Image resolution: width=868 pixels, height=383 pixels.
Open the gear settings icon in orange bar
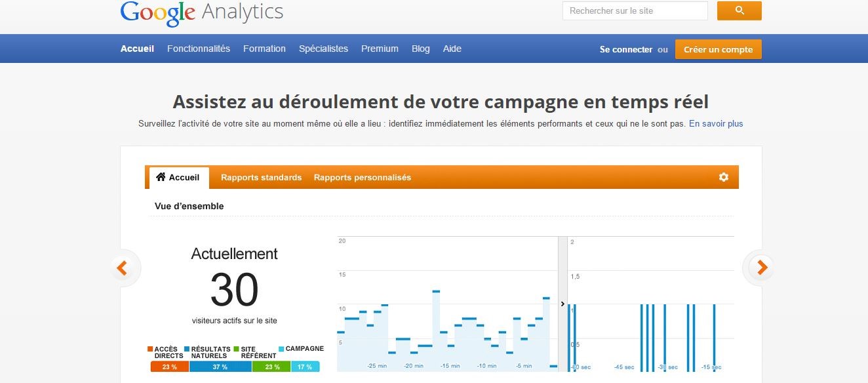click(724, 177)
